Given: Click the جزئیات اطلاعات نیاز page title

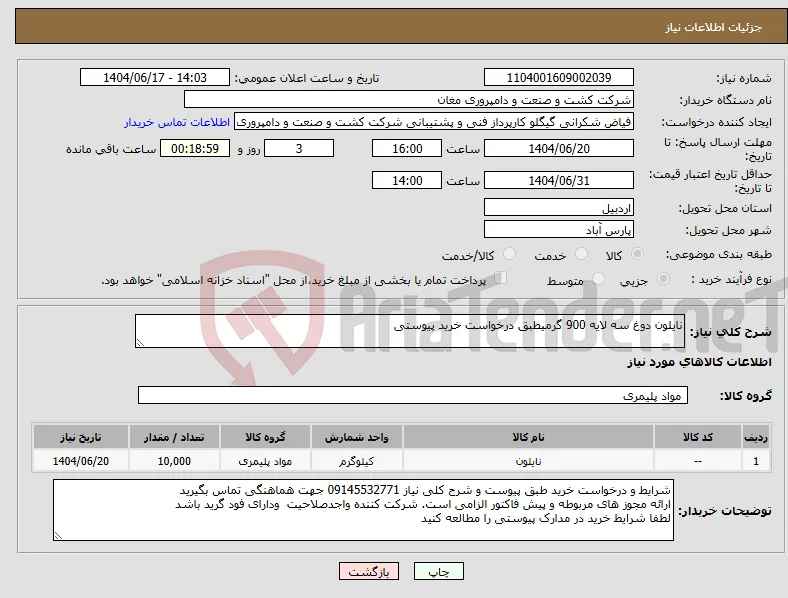Looking at the screenshot, I should pos(714,27).
